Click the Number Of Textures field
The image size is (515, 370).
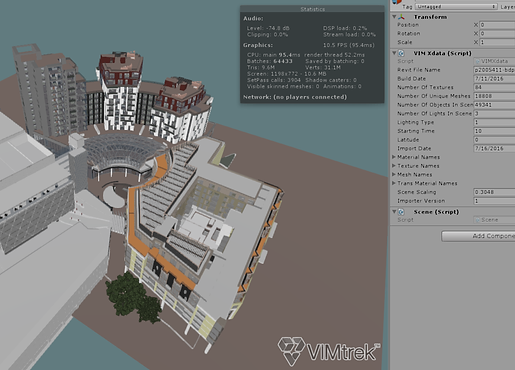tap(494, 87)
